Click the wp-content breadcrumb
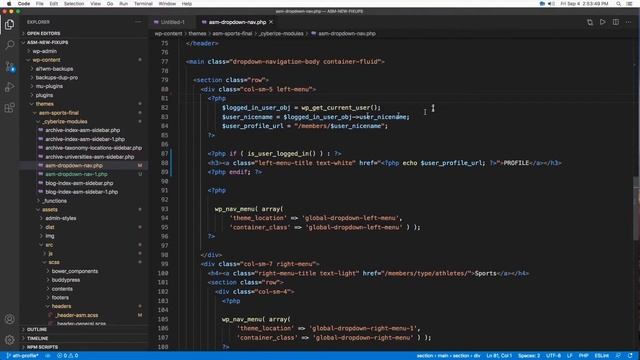The height and width of the screenshot is (360, 640). click(168, 34)
